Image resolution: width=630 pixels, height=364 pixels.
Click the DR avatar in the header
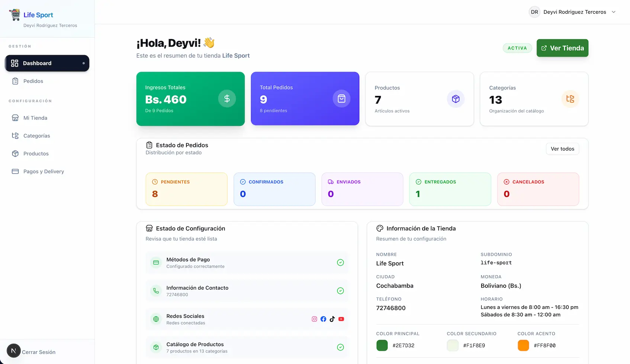[534, 12]
